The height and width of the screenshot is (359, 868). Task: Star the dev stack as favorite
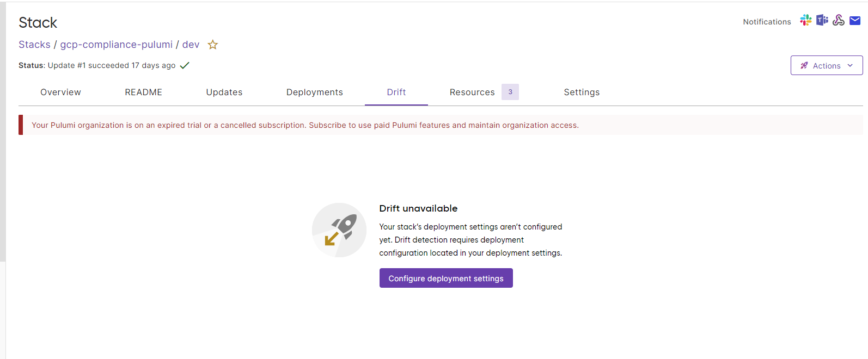click(x=213, y=45)
